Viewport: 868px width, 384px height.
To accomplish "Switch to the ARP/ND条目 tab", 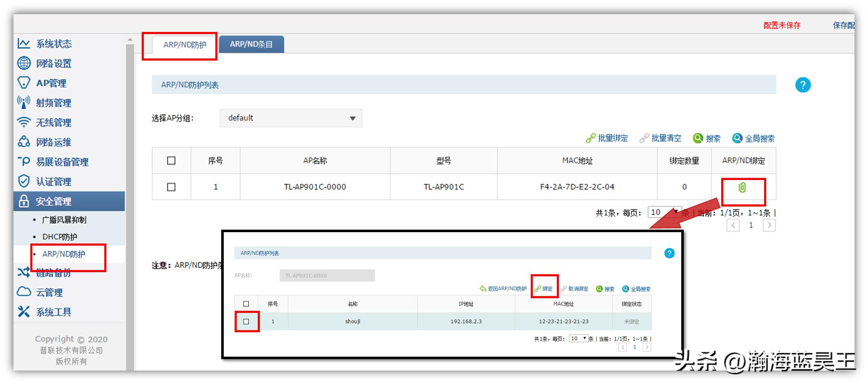I will (x=251, y=45).
